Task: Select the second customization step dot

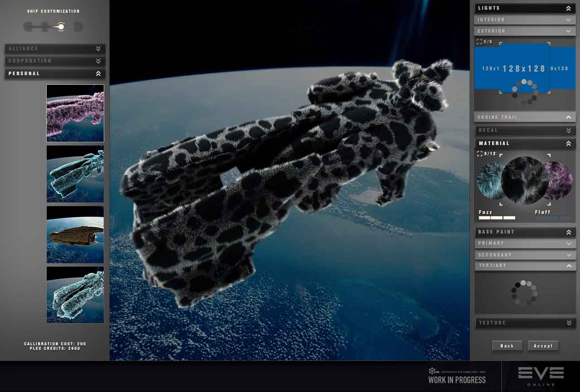Action: (44, 27)
